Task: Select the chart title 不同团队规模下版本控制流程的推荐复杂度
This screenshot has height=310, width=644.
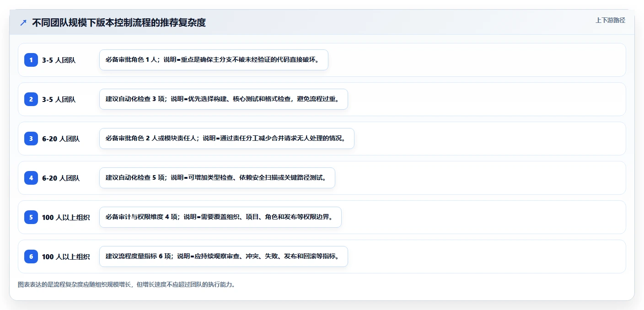Action: pyautogui.click(x=119, y=22)
